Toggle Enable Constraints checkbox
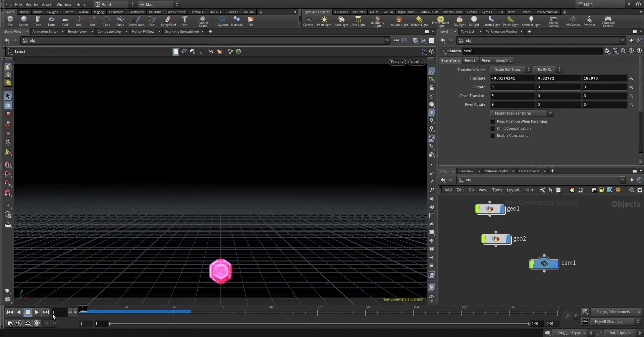 coord(492,136)
